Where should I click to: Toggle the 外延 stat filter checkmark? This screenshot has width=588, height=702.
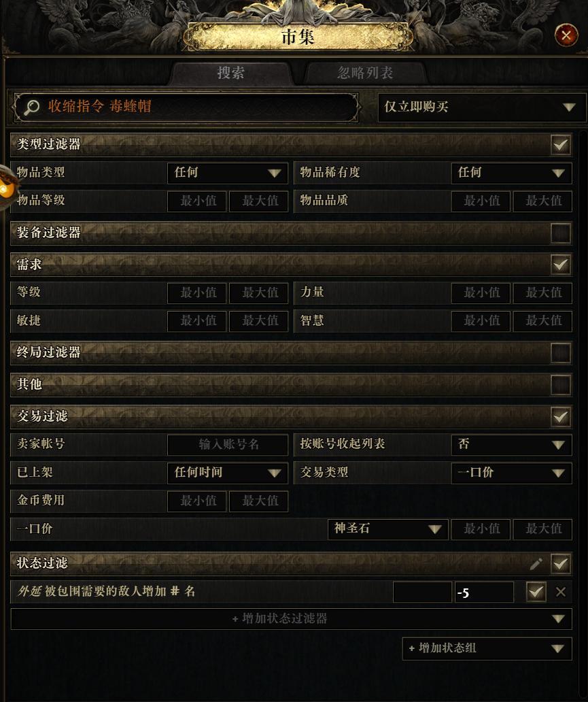tap(536, 592)
